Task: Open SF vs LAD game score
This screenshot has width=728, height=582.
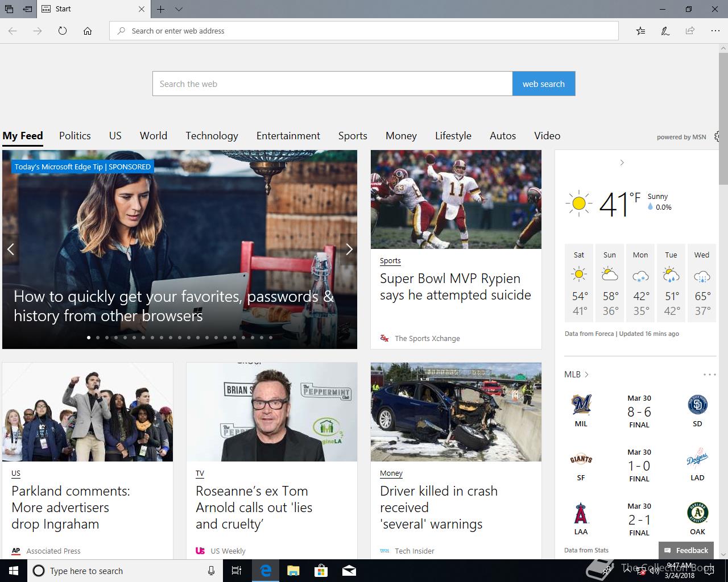Action: point(639,465)
